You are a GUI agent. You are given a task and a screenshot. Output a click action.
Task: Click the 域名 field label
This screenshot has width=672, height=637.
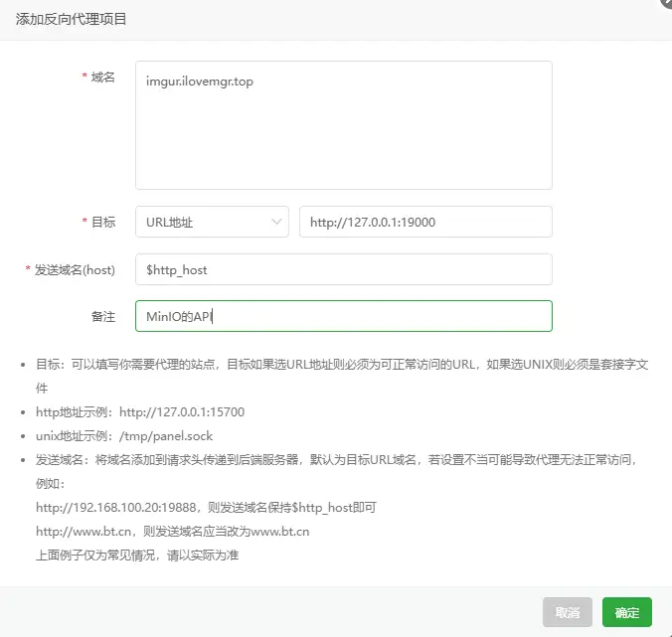[x=102, y=78]
